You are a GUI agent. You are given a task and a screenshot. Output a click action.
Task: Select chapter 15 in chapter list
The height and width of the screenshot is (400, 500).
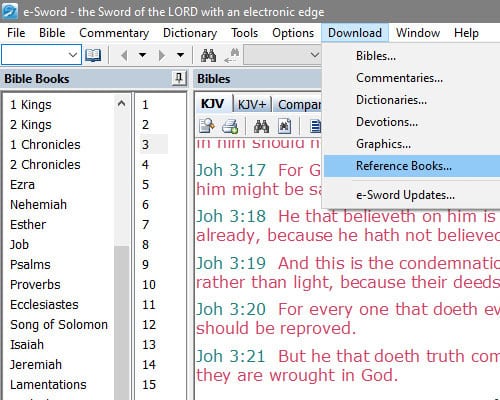(149, 385)
